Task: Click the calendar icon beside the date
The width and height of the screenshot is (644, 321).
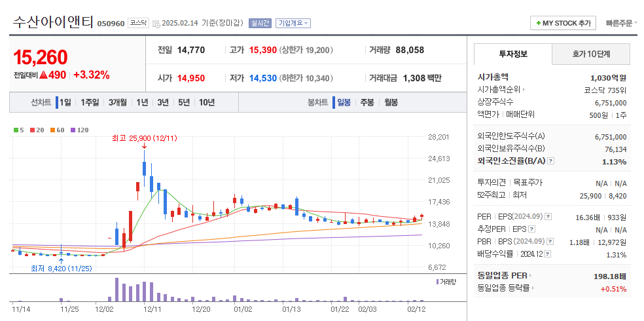Action: tap(156, 24)
